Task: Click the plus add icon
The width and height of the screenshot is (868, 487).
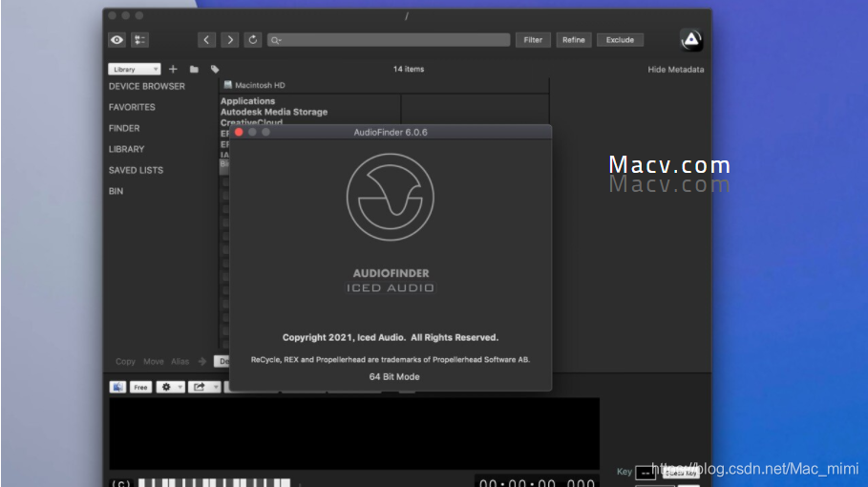Action: [173, 69]
